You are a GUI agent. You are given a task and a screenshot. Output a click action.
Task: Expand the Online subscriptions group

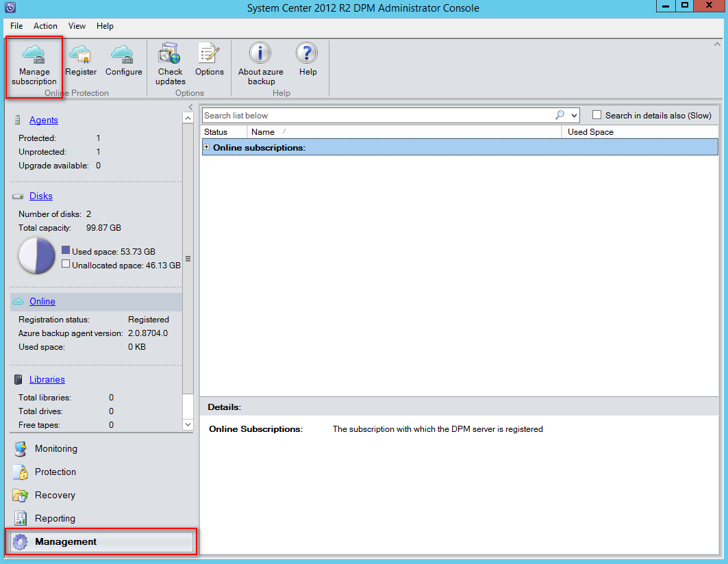207,147
